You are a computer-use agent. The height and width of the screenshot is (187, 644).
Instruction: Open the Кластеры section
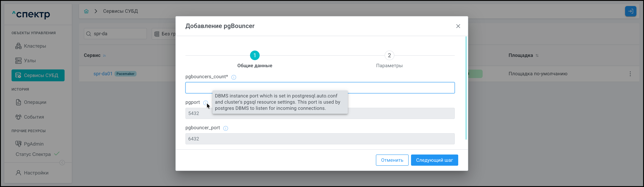coord(35,46)
